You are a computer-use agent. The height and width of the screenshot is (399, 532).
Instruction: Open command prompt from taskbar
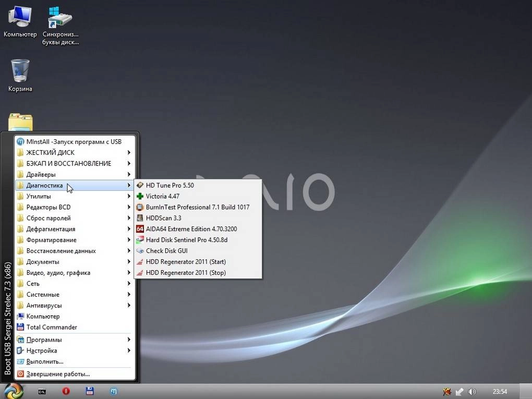(x=42, y=392)
